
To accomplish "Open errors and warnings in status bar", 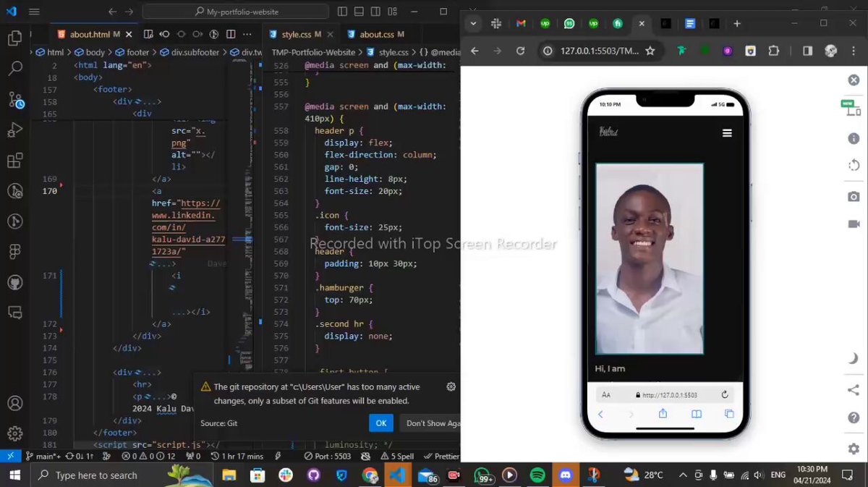I will 148,456.
